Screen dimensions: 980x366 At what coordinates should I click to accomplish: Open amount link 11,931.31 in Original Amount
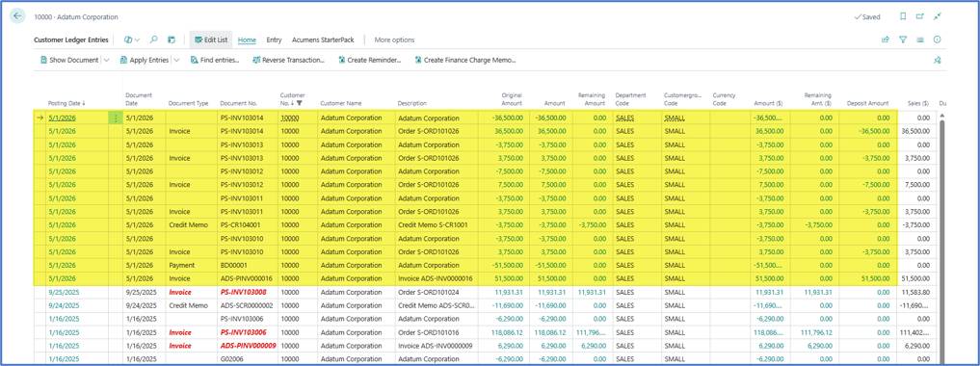pyautogui.click(x=509, y=292)
